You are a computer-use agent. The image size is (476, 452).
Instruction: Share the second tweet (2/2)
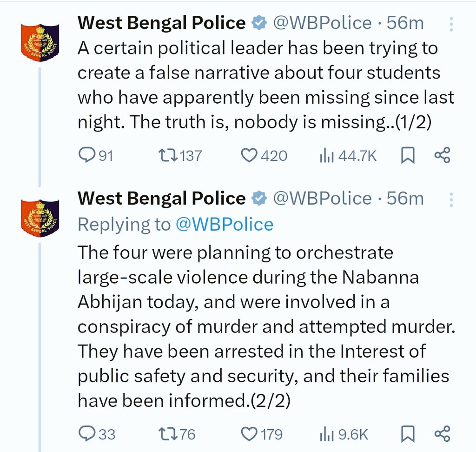[x=442, y=434]
